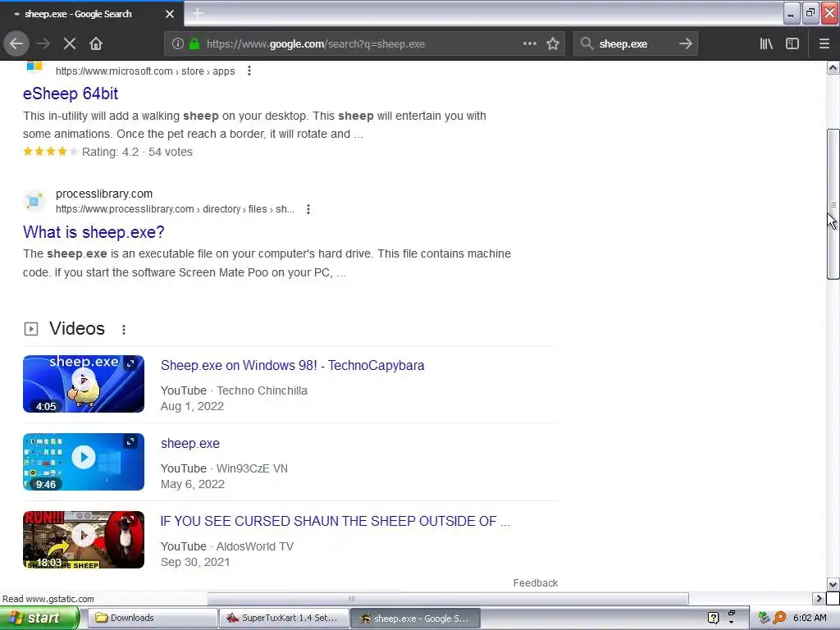
Task: Click the sheep.exe search box field
Action: point(635,44)
